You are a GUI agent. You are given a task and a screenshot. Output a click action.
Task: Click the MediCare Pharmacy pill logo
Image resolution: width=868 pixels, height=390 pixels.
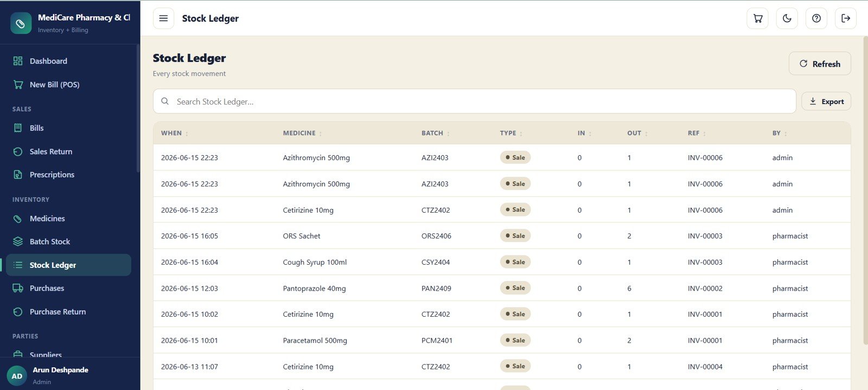21,23
